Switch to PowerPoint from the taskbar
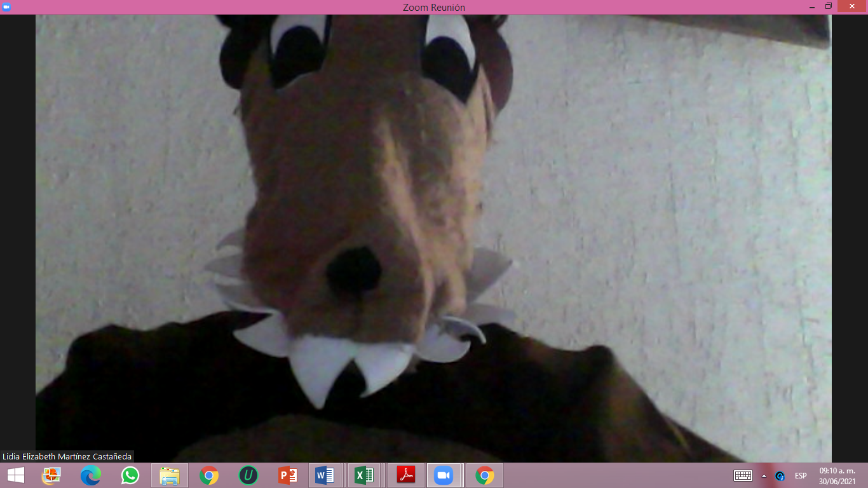The width and height of the screenshot is (868, 488). 288,475
